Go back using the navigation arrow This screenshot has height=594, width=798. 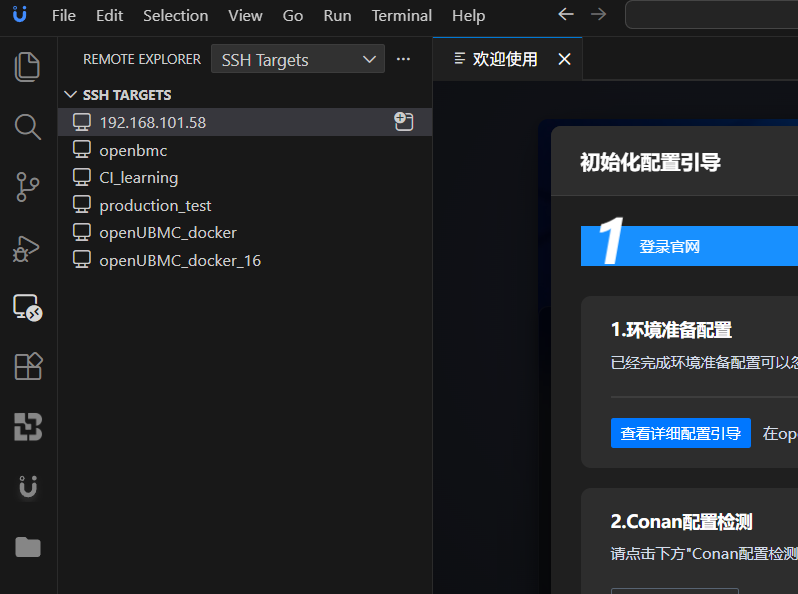pos(566,15)
